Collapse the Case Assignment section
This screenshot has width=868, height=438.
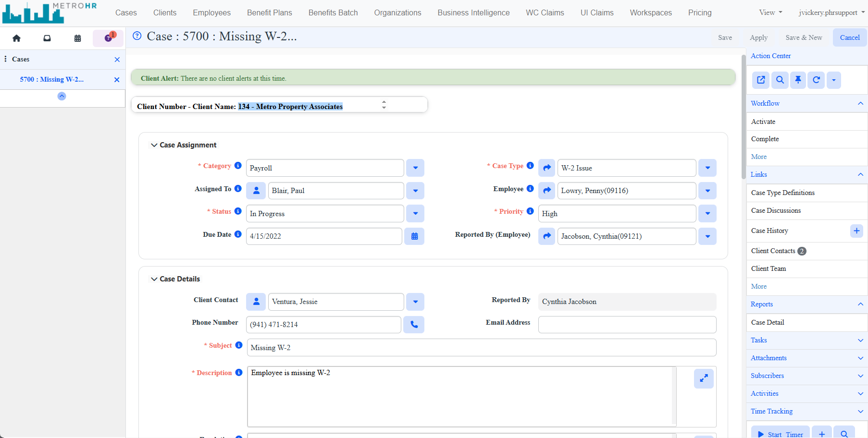pos(154,145)
